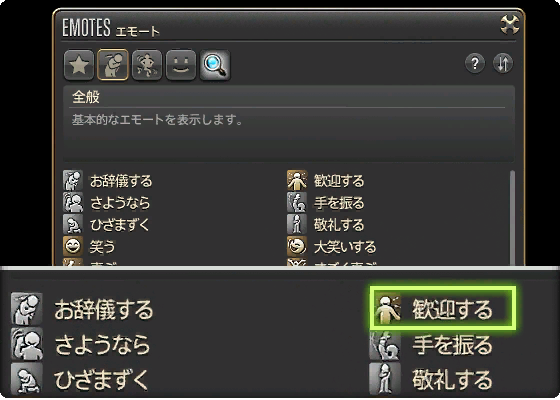Click the emote list vertical scrollbar
The height and width of the screenshot is (400, 560).
[512, 218]
